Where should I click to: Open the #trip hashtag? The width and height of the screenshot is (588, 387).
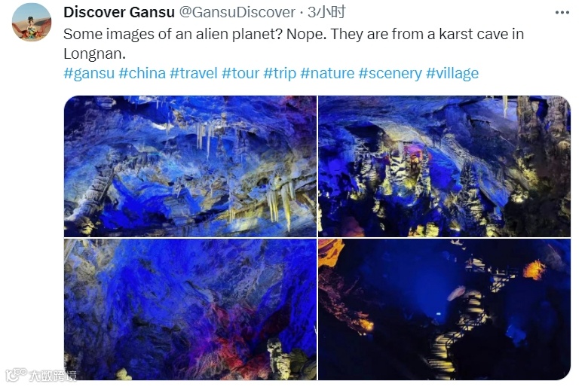[280, 73]
